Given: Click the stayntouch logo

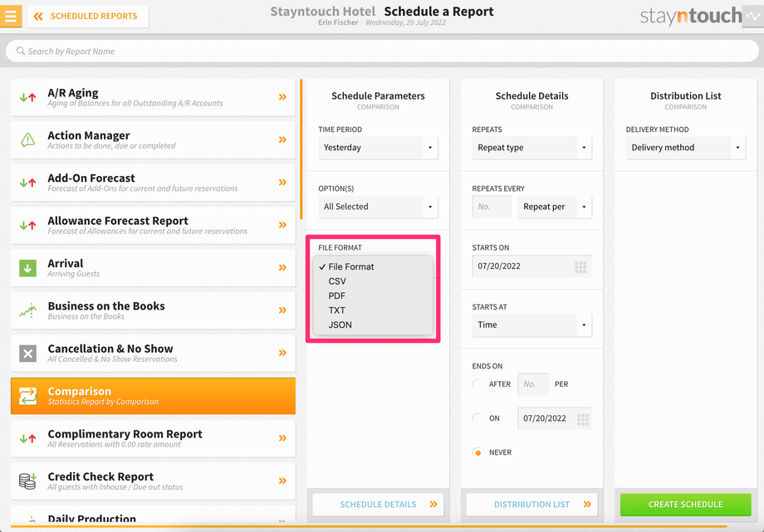Looking at the screenshot, I should [x=691, y=16].
